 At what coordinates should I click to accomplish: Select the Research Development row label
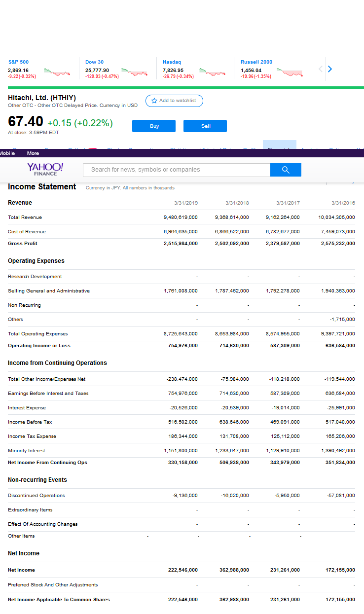(35, 277)
